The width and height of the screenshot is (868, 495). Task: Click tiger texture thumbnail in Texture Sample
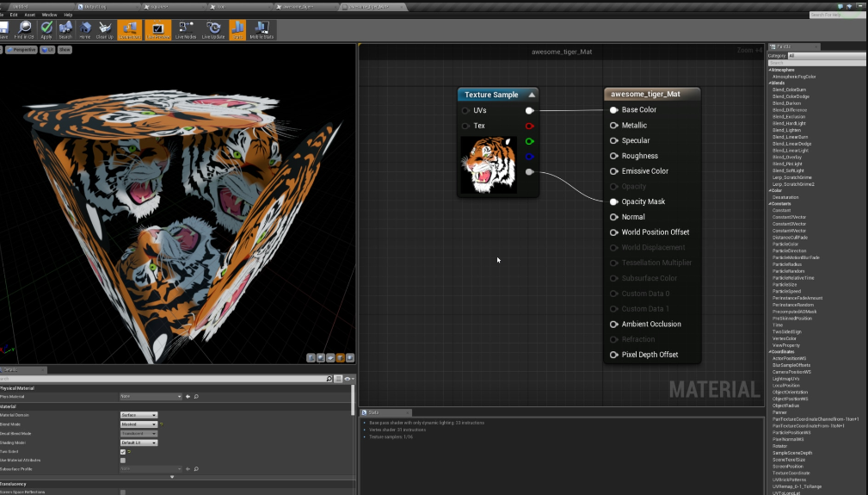tap(489, 164)
